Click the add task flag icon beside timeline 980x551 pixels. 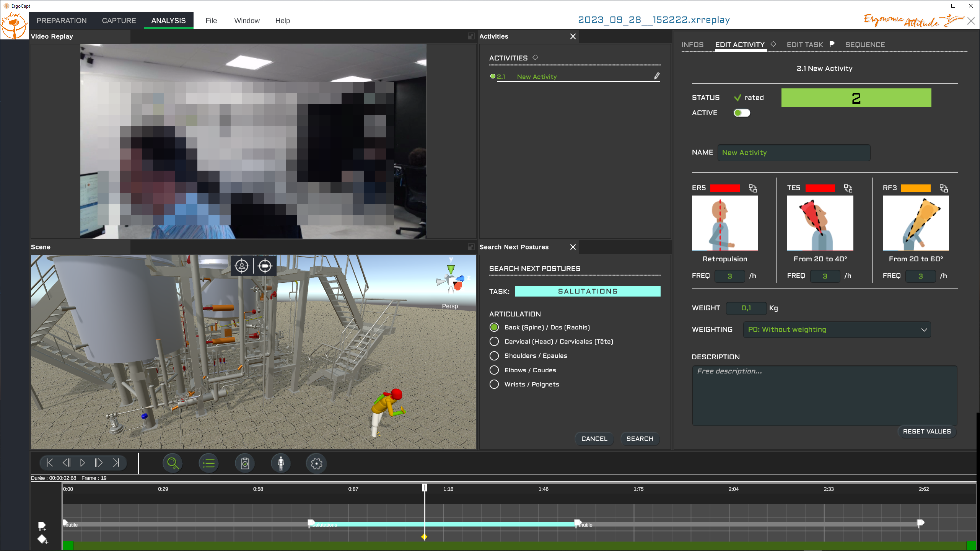point(42,527)
